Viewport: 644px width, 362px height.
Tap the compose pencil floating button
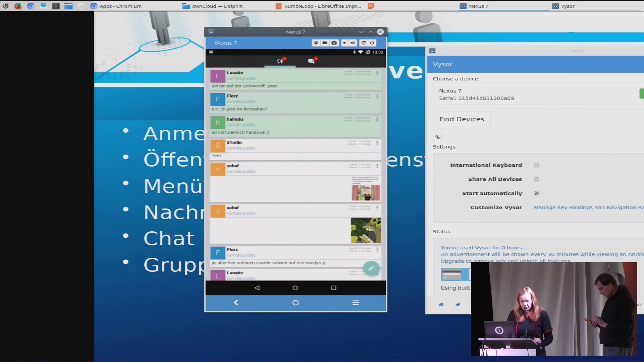[x=371, y=268]
